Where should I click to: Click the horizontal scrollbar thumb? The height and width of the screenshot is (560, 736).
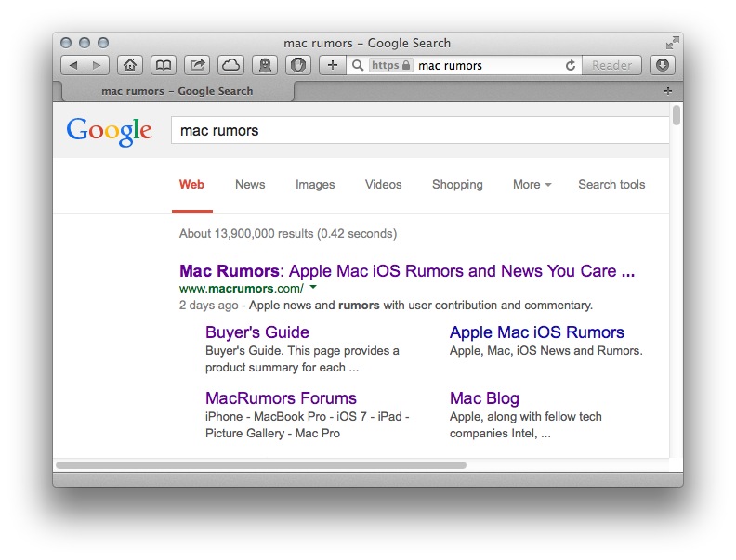coord(261,465)
